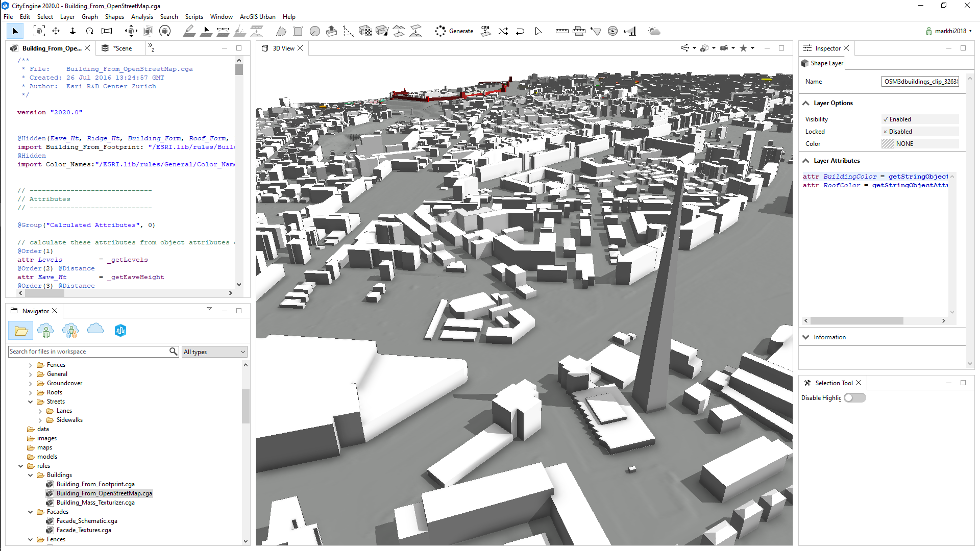Click the Generate models button
The height and width of the screenshot is (551, 980).
[x=454, y=31]
